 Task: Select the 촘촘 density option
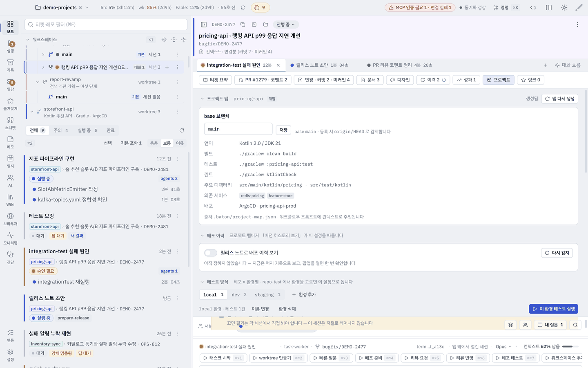coord(154,143)
